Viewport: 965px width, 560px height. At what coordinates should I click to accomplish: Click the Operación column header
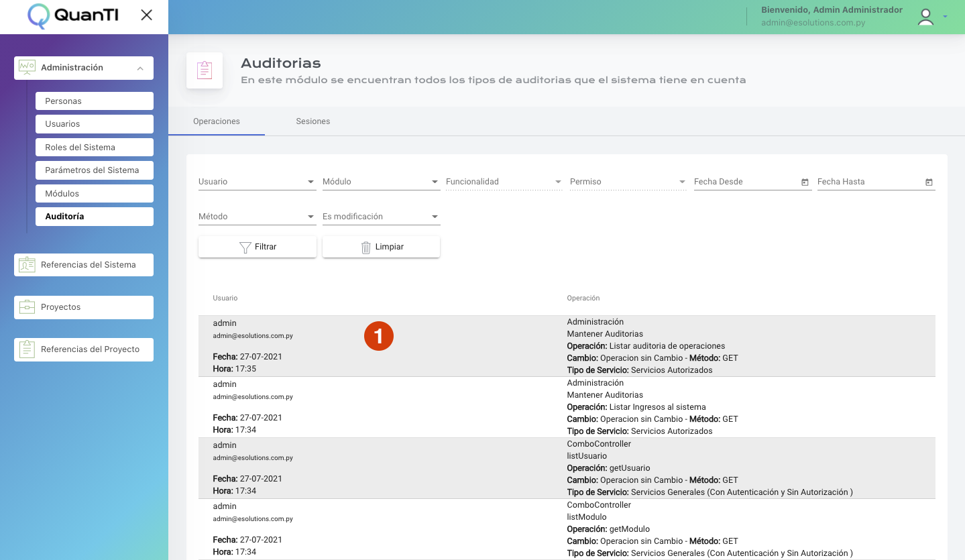pyautogui.click(x=583, y=298)
